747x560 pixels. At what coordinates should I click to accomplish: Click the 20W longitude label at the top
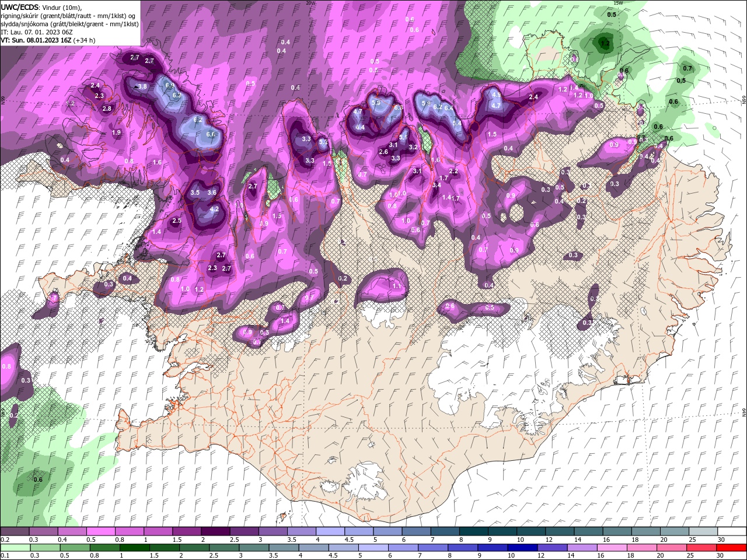(x=310, y=3)
